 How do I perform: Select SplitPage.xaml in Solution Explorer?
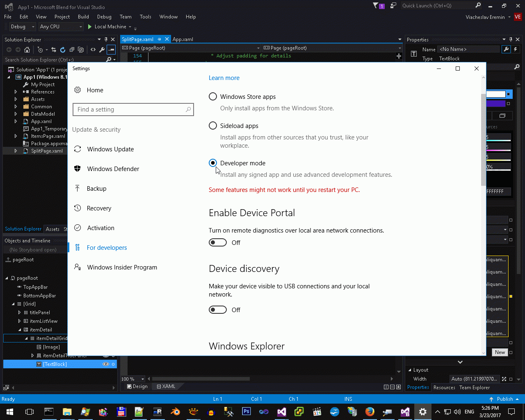point(47,151)
